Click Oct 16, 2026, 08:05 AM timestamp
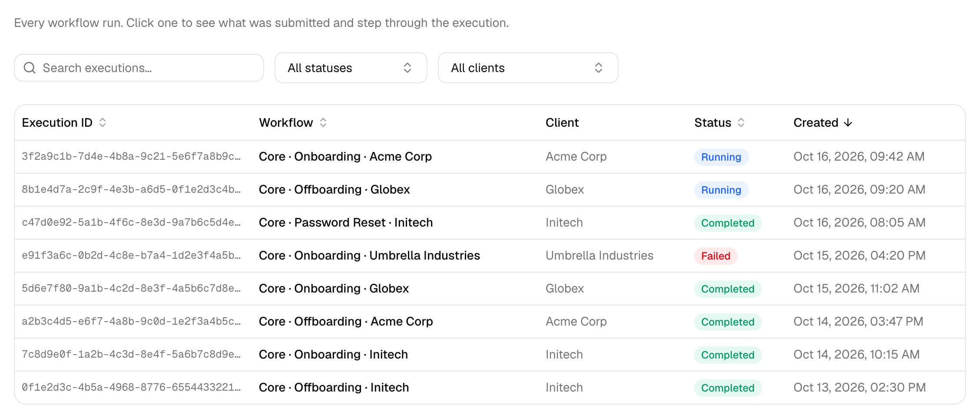980x418 pixels. [x=859, y=222]
